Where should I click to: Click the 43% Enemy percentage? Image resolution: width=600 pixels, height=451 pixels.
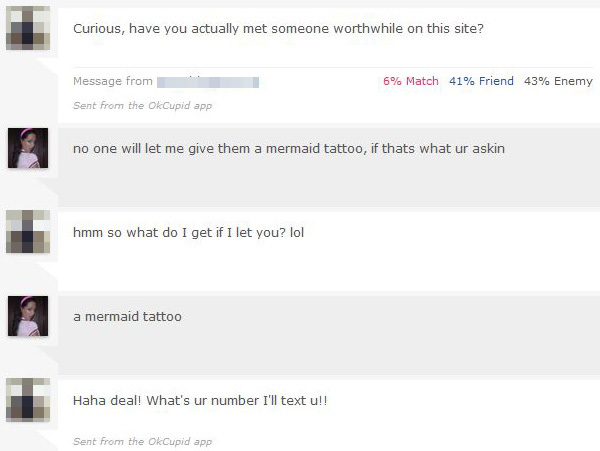coord(558,81)
